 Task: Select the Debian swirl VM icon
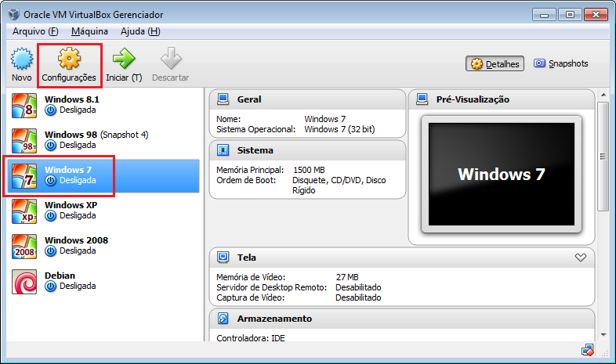pyautogui.click(x=24, y=282)
